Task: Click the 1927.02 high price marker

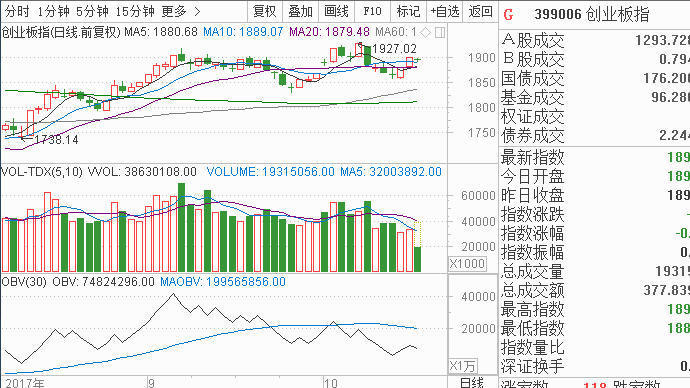Action: (394, 49)
